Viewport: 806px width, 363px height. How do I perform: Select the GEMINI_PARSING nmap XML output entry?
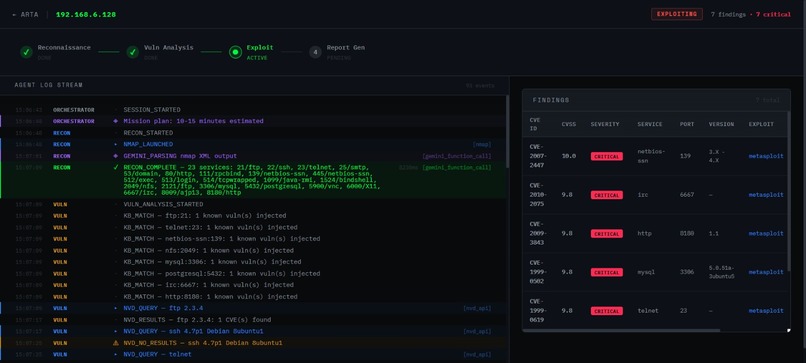click(x=253, y=156)
